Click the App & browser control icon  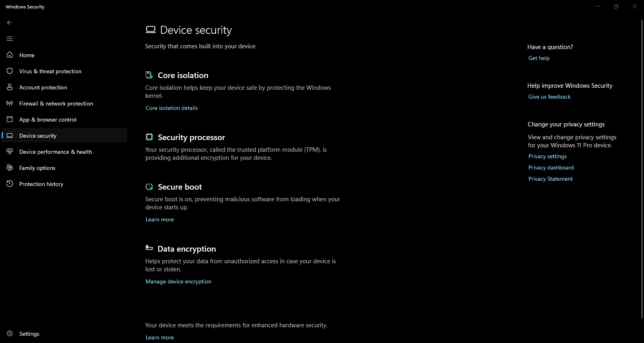coord(10,119)
